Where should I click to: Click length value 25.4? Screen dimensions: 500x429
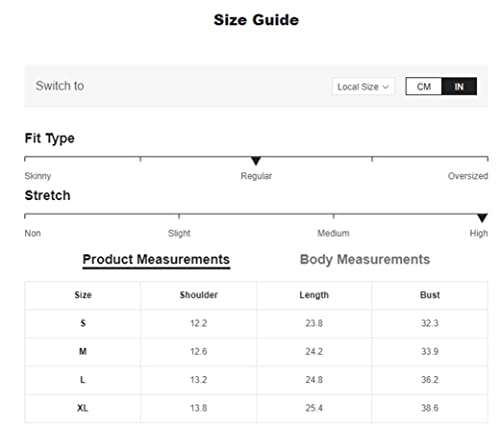click(314, 408)
